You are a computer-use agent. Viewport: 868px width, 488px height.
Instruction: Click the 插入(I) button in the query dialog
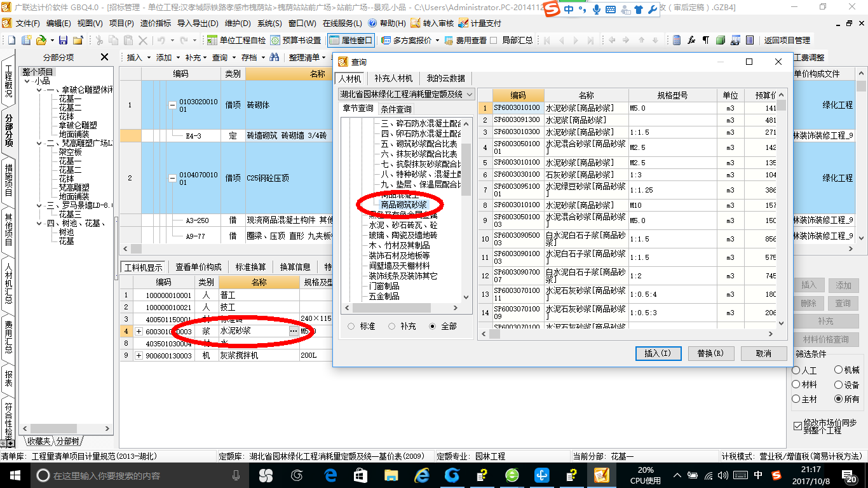click(658, 353)
